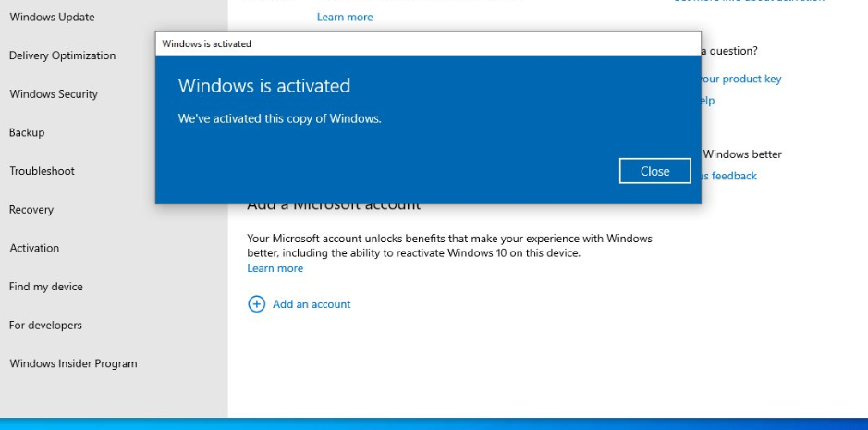Click Learn more link under Microsoft account text
Viewport: 868px width, 430px height.
click(x=275, y=268)
